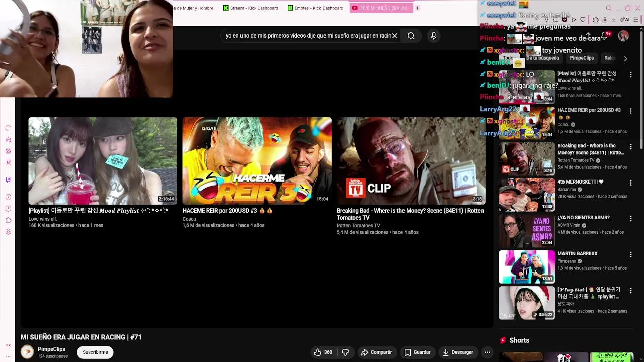Viewport: 644px width, 362px height.
Task: Start voice search with the microphone icon
Action: [434, 36]
